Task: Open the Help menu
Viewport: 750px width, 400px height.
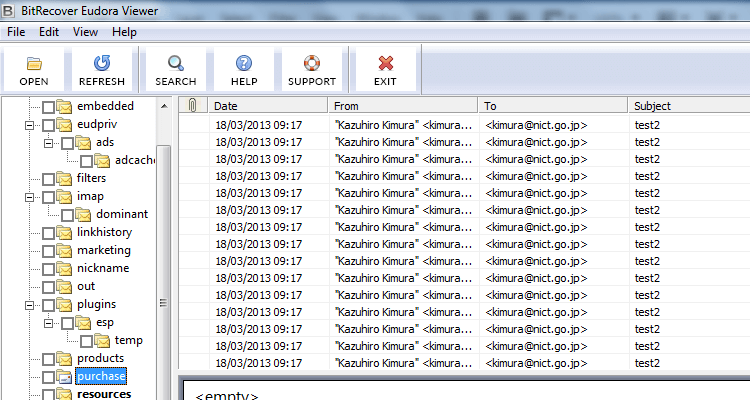Action: (124, 32)
